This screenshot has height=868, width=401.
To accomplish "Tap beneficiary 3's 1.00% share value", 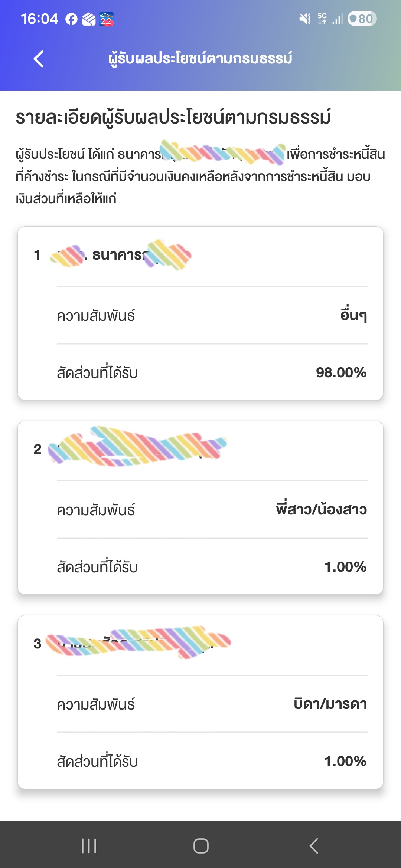I will pos(345,761).
